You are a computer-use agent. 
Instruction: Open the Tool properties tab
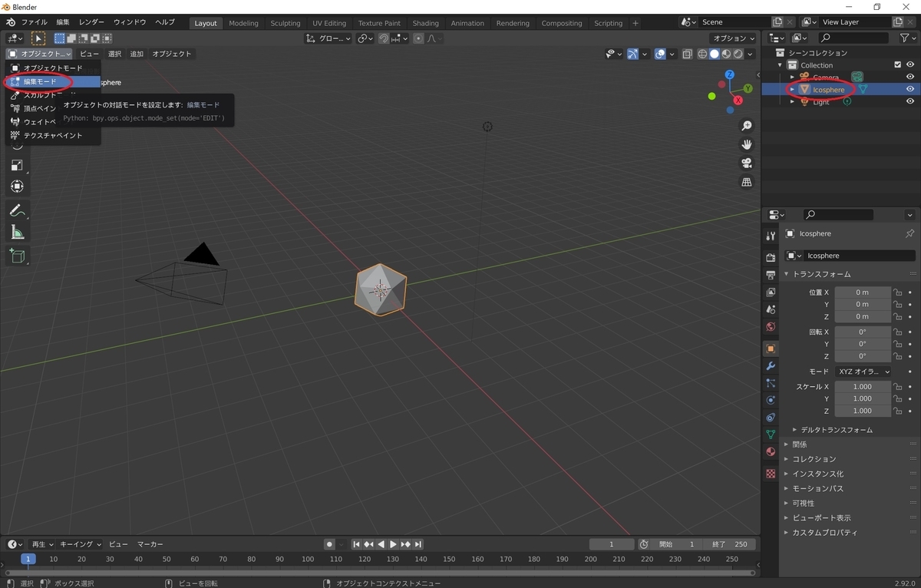tap(771, 236)
